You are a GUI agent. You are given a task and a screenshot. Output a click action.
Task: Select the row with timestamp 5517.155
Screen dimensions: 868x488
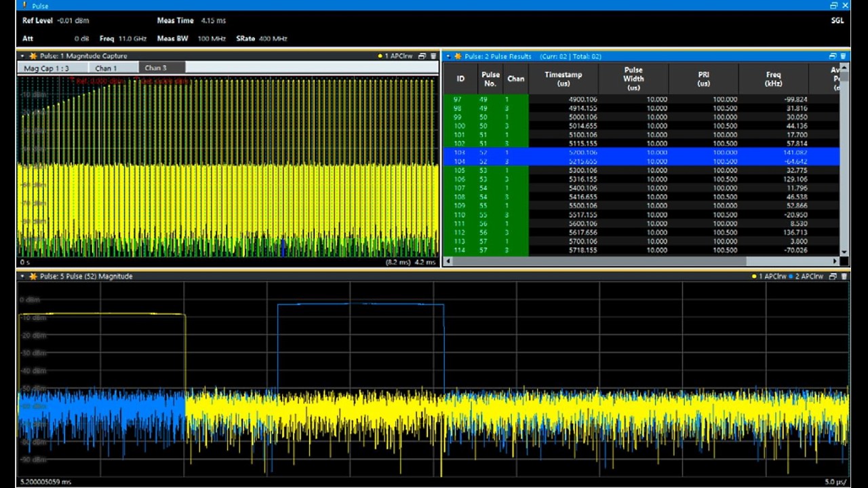coord(642,215)
